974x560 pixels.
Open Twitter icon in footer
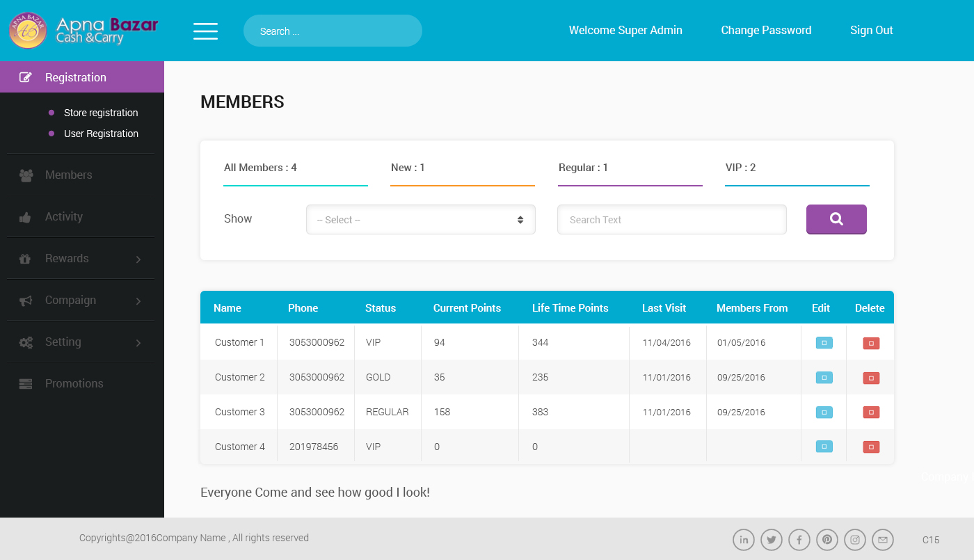click(x=772, y=540)
